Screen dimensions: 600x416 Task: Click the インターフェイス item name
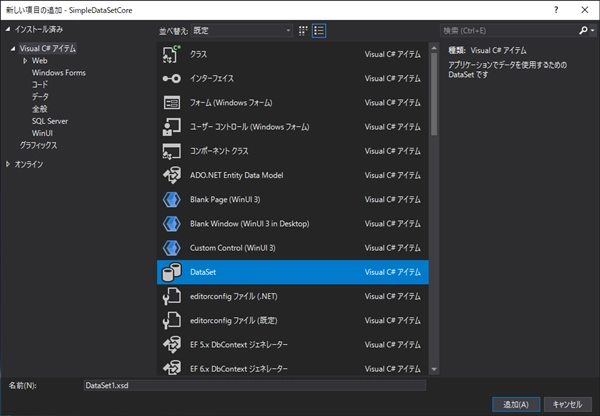point(212,78)
